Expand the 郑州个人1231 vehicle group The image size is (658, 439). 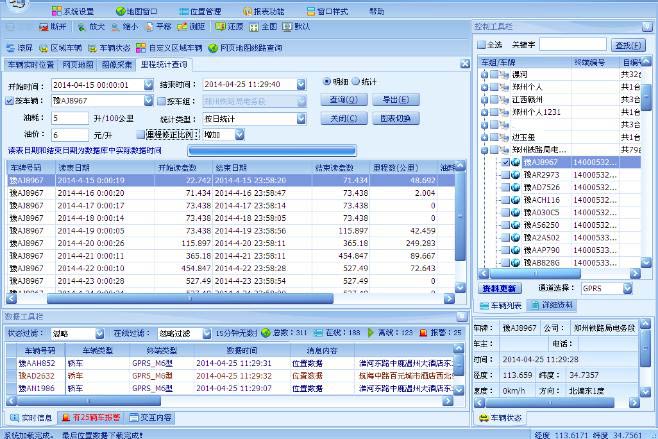coord(485,112)
